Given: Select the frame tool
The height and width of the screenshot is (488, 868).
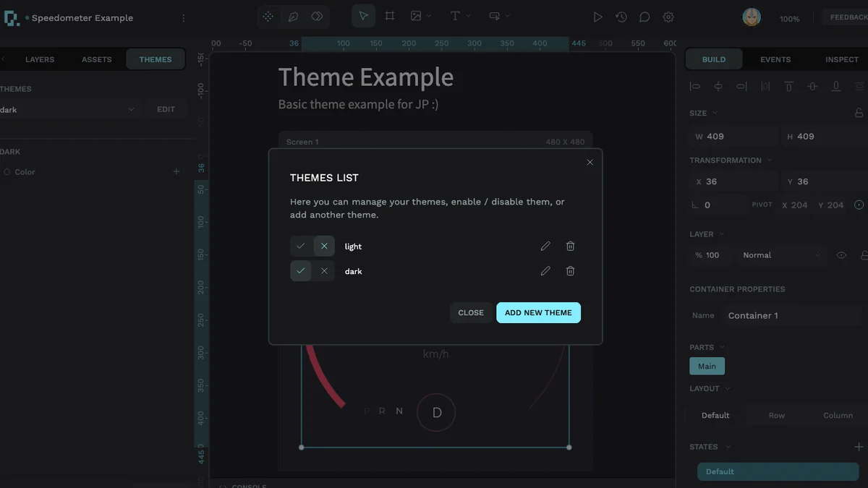Looking at the screenshot, I should coord(390,16).
